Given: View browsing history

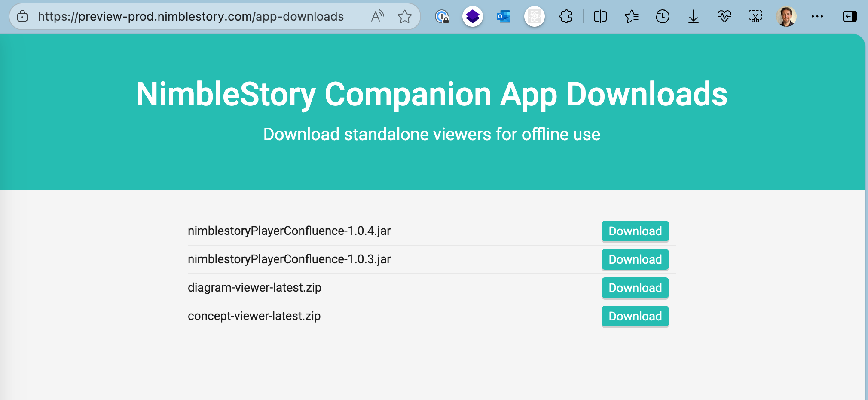Looking at the screenshot, I should click(663, 16).
